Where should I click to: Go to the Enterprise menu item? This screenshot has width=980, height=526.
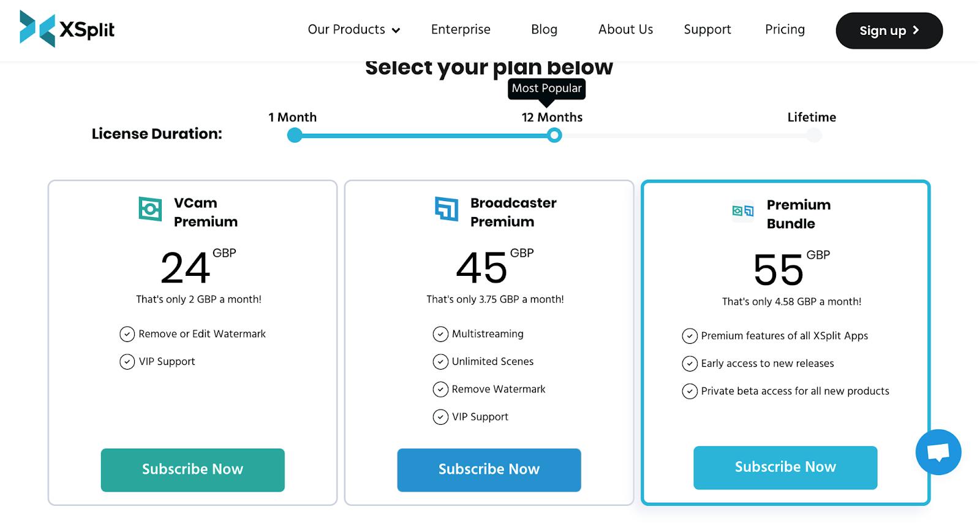[x=461, y=29]
